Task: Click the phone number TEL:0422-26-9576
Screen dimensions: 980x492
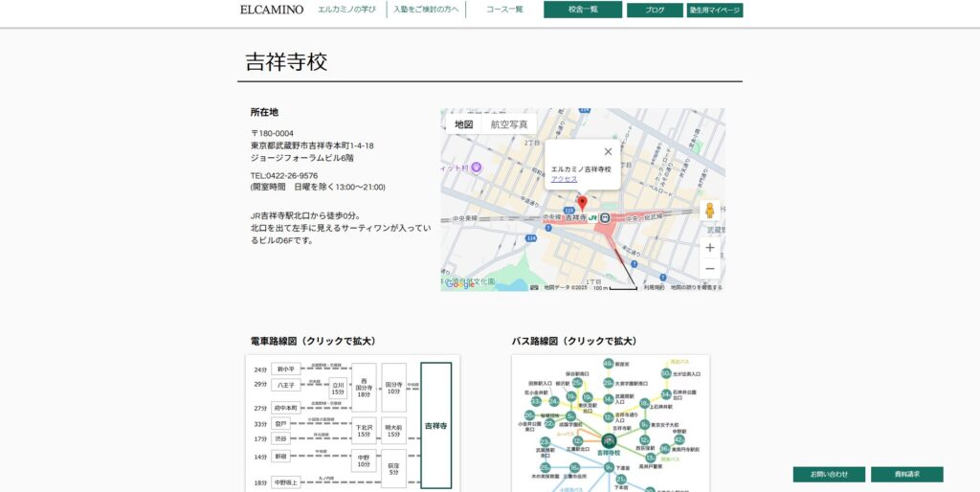Action: click(x=283, y=176)
